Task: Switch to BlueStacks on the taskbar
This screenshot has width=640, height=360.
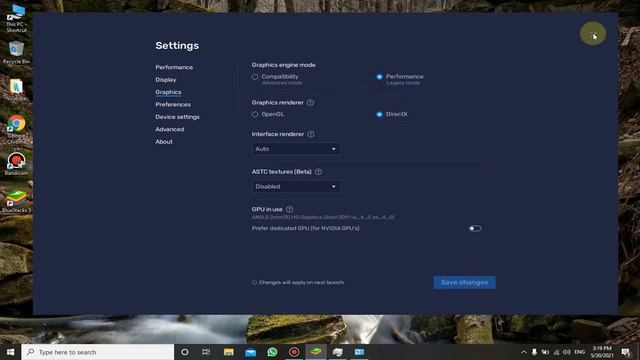Action: pos(316,352)
